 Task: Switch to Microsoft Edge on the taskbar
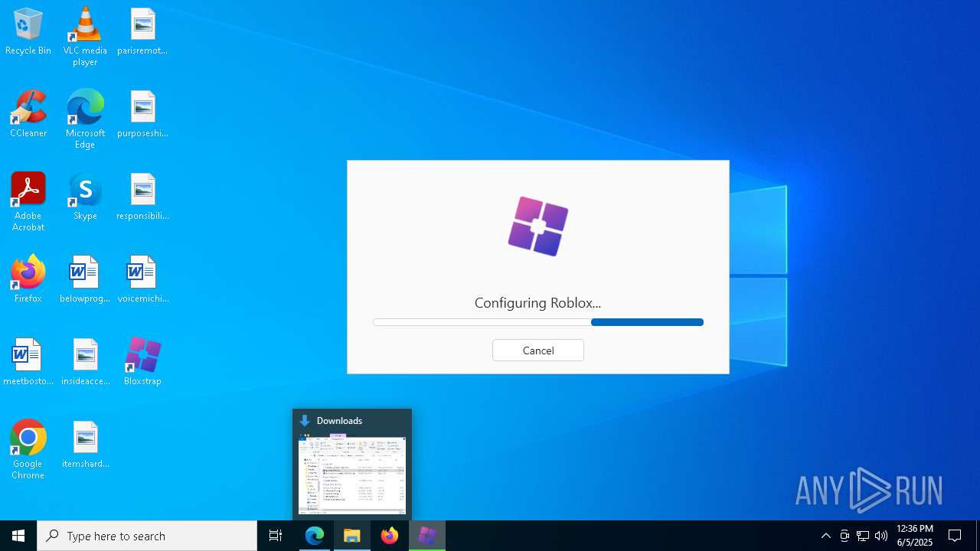click(315, 536)
